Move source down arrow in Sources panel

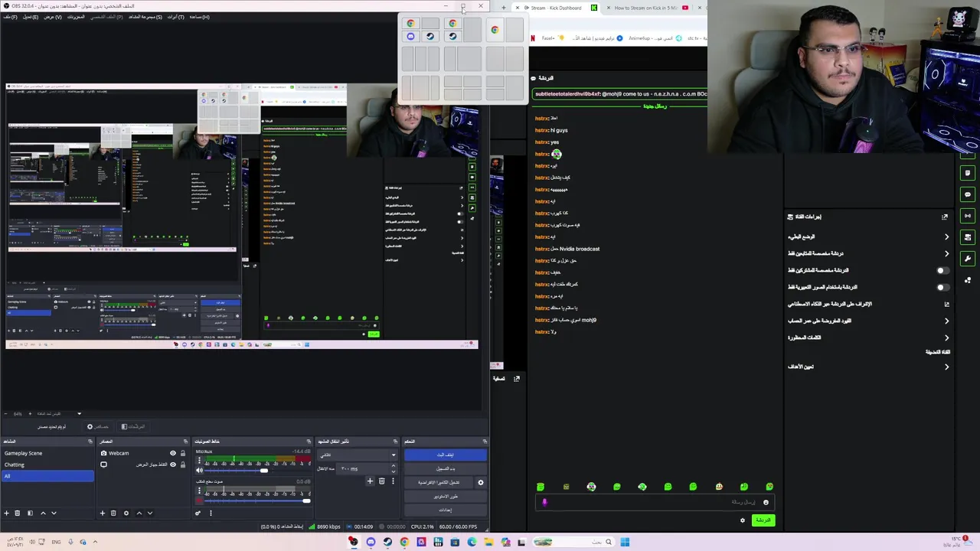[150, 513]
